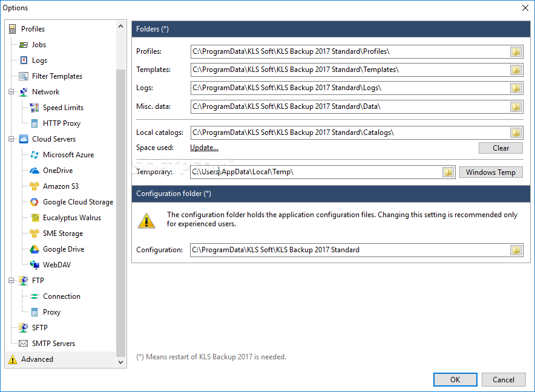Open the SMTP Servers settings page
The height and width of the screenshot is (392, 535).
54,343
